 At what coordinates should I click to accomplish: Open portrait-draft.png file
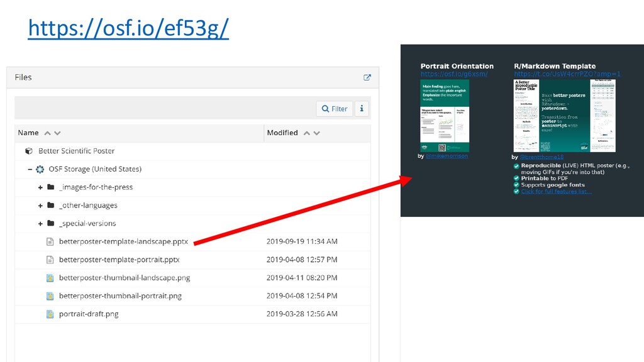pyautogui.click(x=89, y=314)
